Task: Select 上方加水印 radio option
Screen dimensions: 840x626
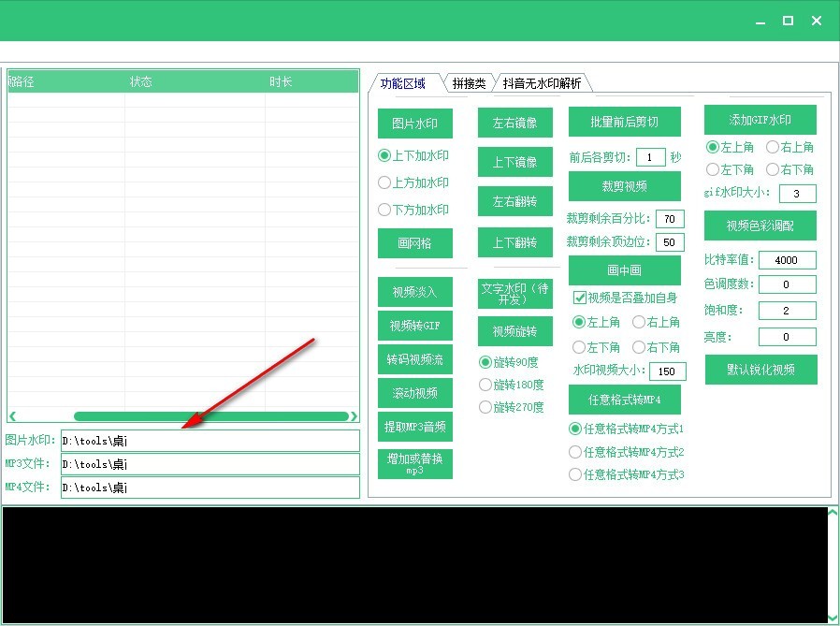Action: (413, 182)
